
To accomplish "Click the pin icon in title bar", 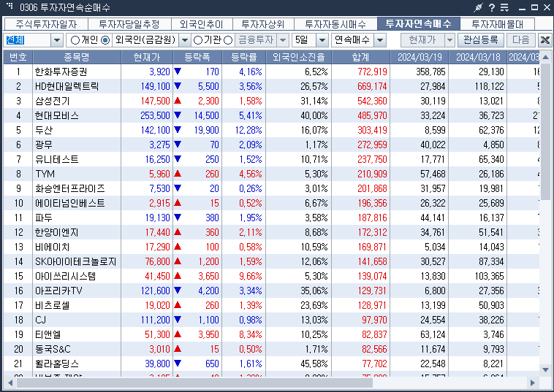I will coord(478,7).
